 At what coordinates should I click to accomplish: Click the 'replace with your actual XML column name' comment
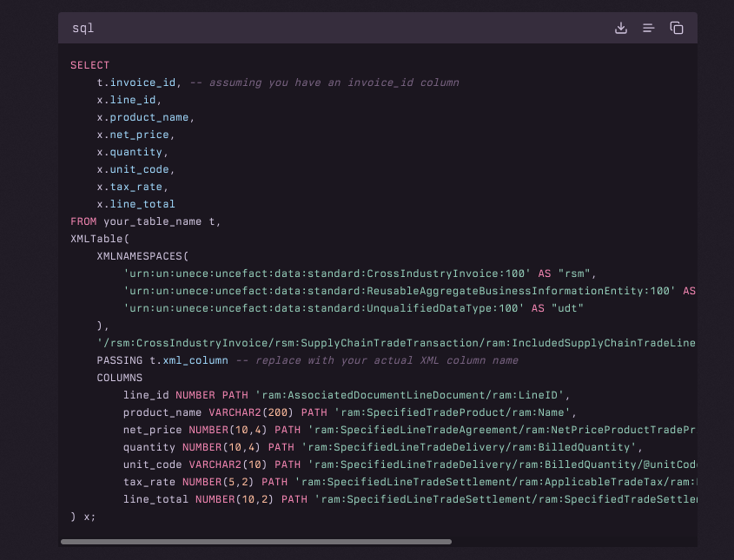click(x=387, y=360)
